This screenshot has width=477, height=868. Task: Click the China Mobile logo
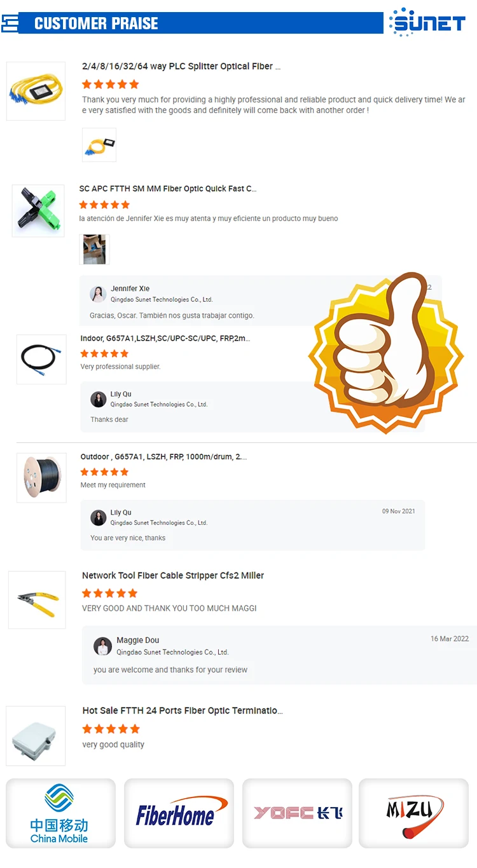(60, 813)
